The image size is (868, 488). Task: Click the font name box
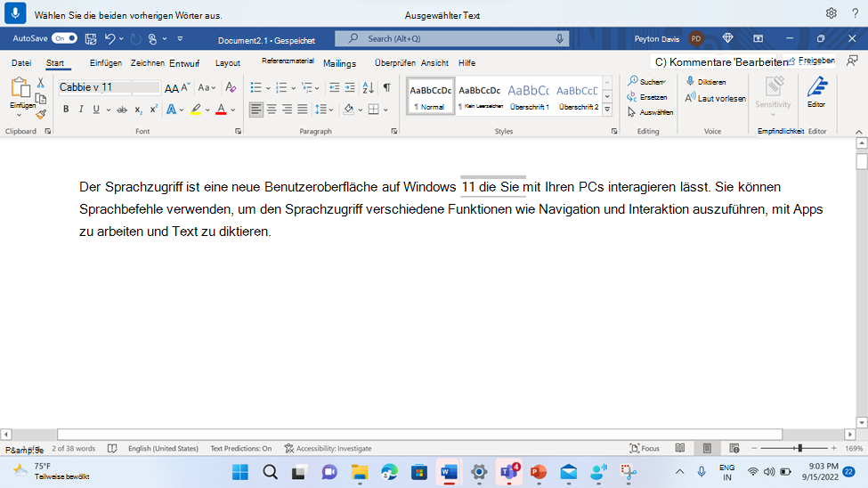pyautogui.click(x=95, y=87)
